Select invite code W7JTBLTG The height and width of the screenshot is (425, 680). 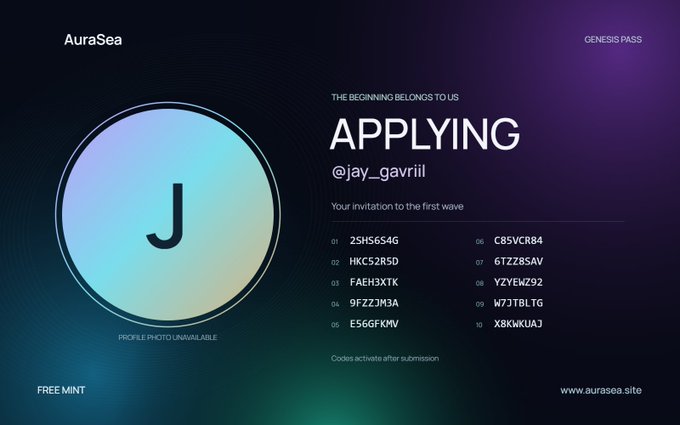518,303
